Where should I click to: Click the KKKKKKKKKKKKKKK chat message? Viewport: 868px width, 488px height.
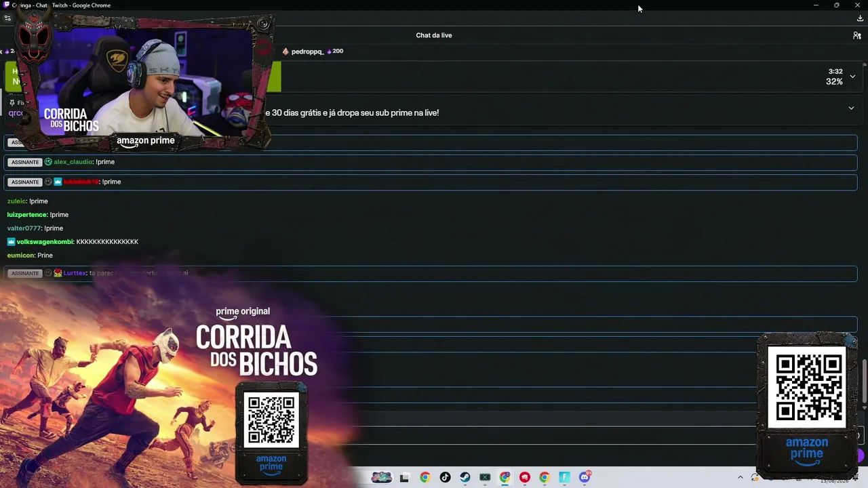click(107, 242)
